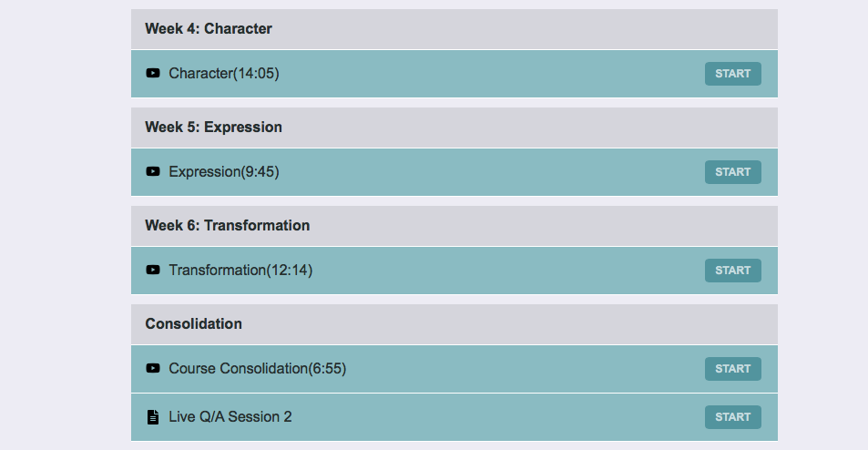Image resolution: width=868 pixels, height=450 pixels.
Task: Start the Transformation lesson video
Action: tap(733, 271)
